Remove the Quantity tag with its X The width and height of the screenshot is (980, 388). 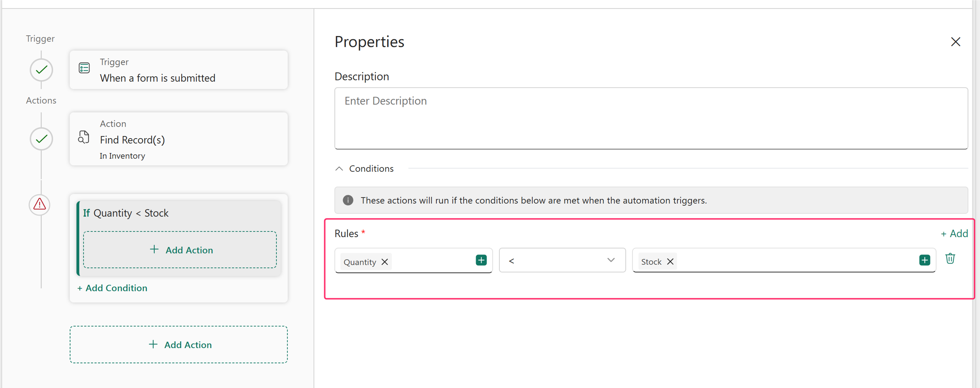tap(385, 262)
